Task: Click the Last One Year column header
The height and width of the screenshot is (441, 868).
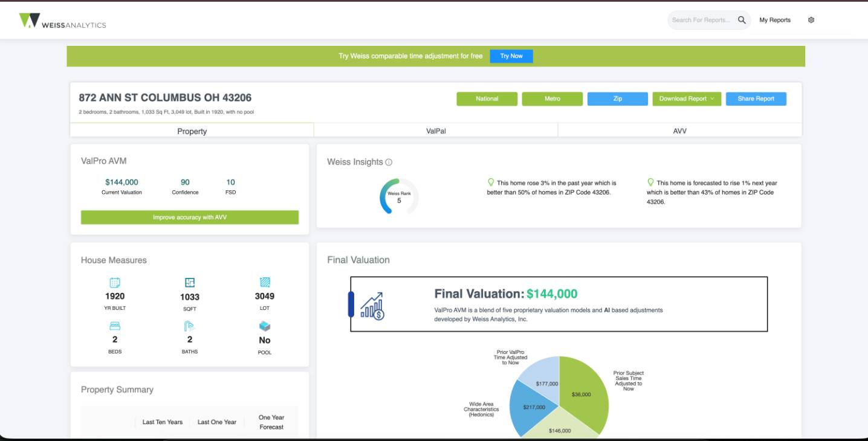Action: tap(217, 422)
